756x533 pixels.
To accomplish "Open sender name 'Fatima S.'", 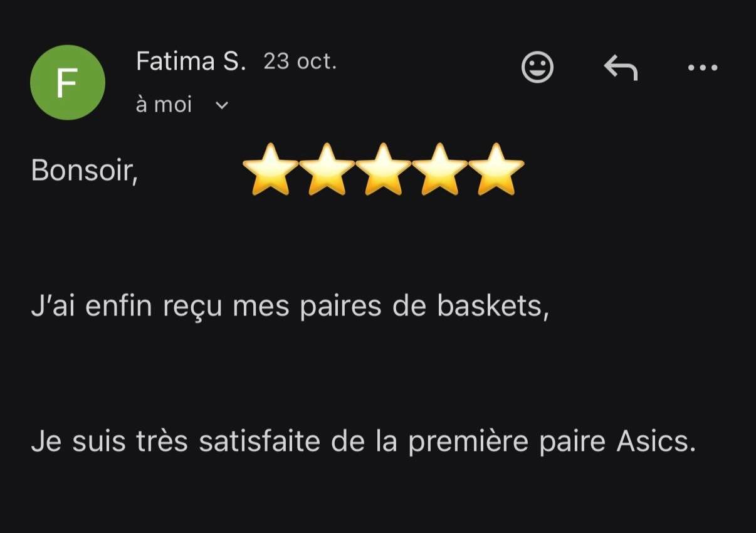I will [x=191, y=61].
